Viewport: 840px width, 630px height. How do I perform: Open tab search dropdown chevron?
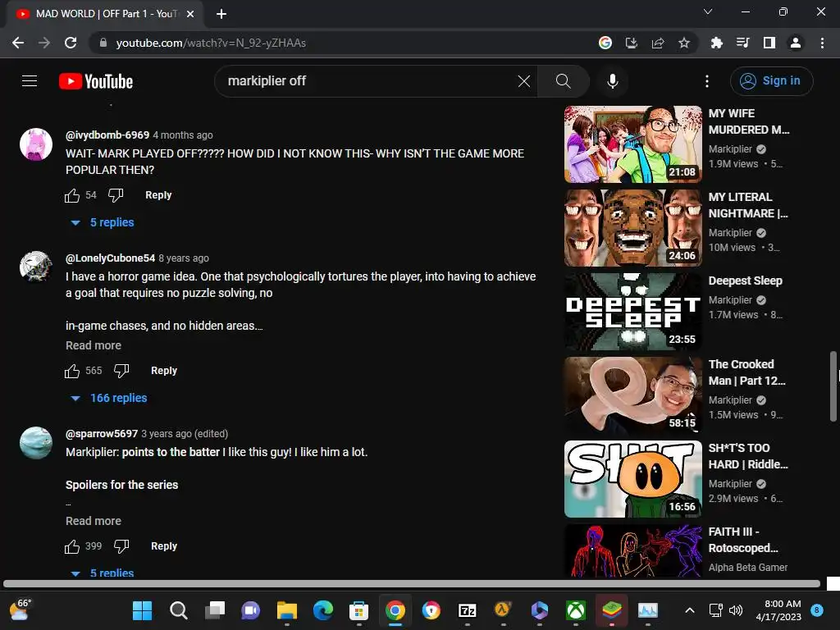[x=707, y=11]
